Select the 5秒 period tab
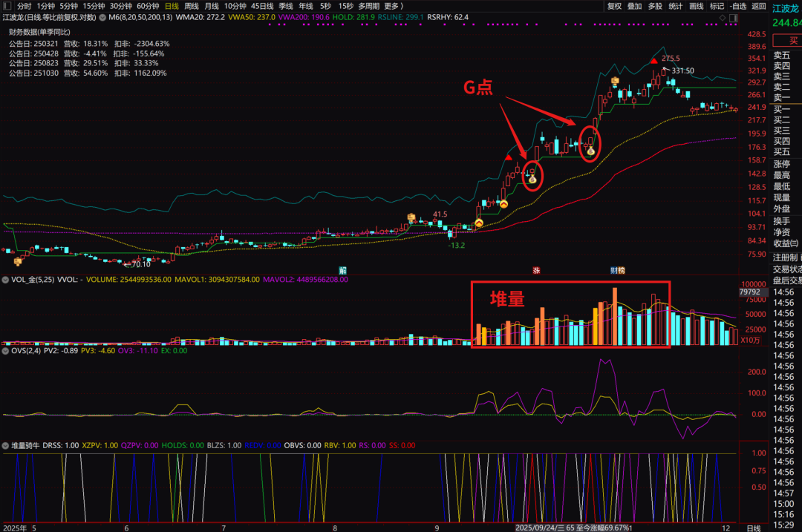802x532 pixels. coord(325,6)
